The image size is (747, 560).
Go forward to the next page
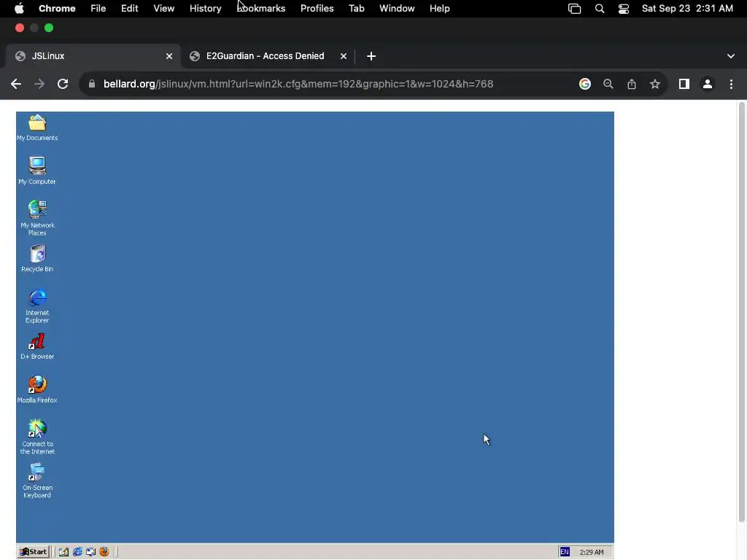click(x=39, y=85)
